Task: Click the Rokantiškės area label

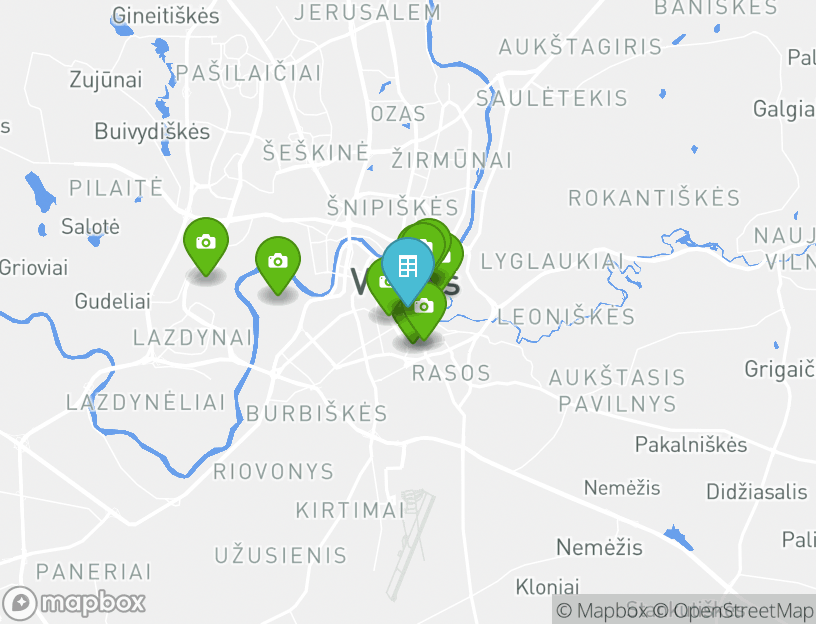Action: [x=654, y=198]
